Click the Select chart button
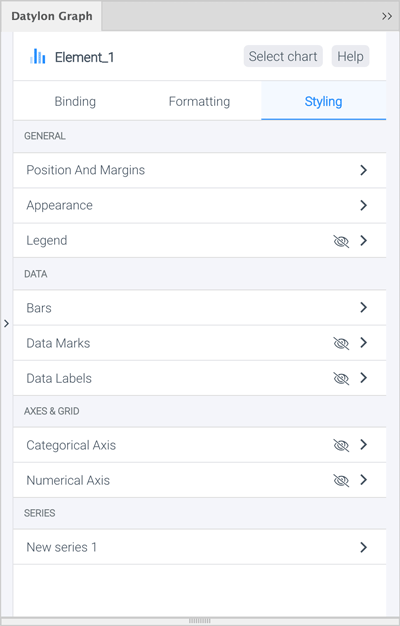The width and height of the screenshot is (400, 626). 283,56
